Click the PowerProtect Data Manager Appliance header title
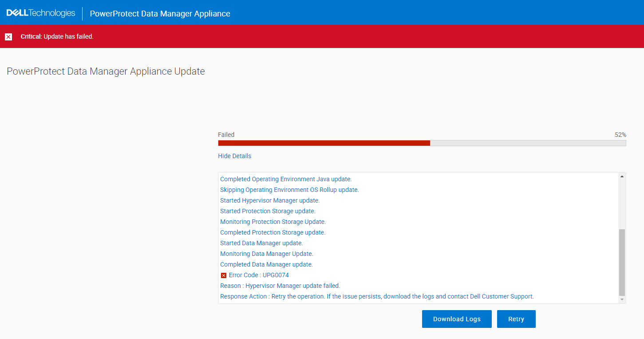This screenshot has width=644, height=339. (x=160, y=13)
